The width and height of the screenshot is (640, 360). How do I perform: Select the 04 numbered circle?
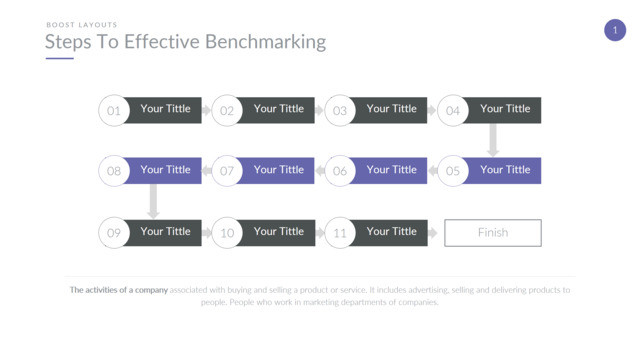pos(453,111)
